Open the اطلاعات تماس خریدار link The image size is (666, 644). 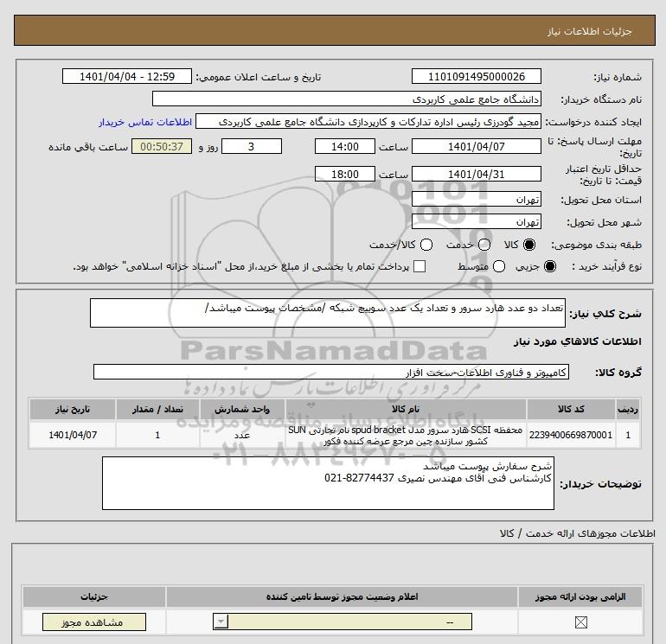point(145,122)
